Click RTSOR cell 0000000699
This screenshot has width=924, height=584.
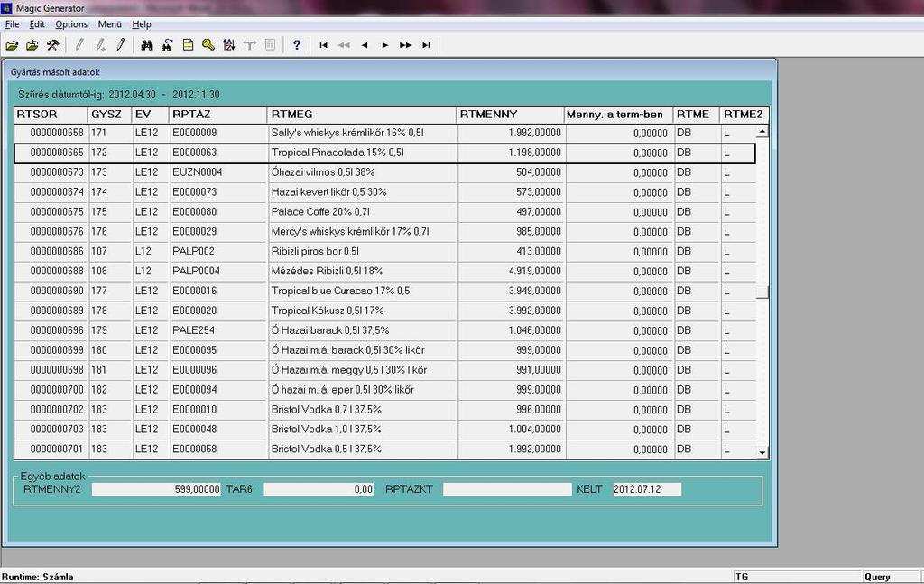coord(51,350)
